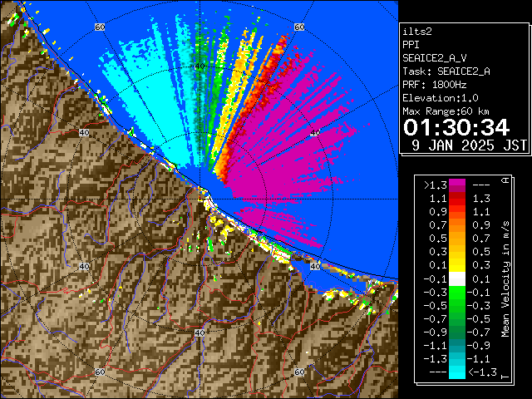Pick the cyan swatch at color scale bottom
Image resolution: width=532 pixels, height=399 pixels.
coord(457,372)
